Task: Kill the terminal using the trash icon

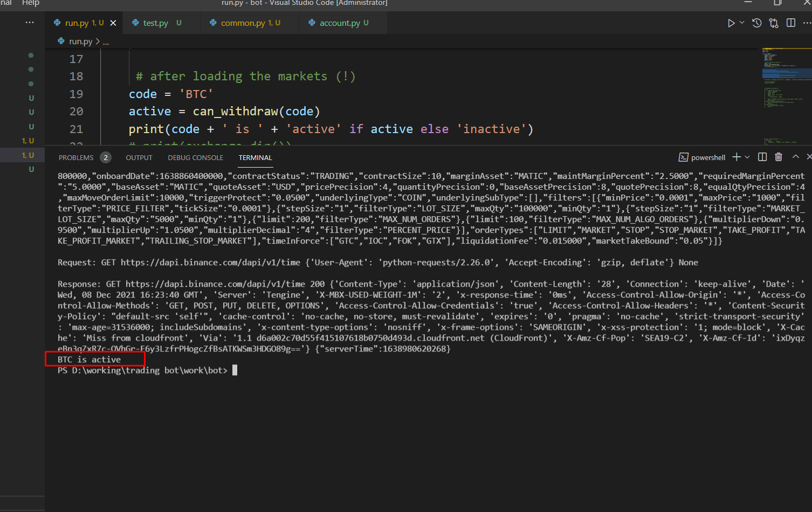Action: click(779, 156)
